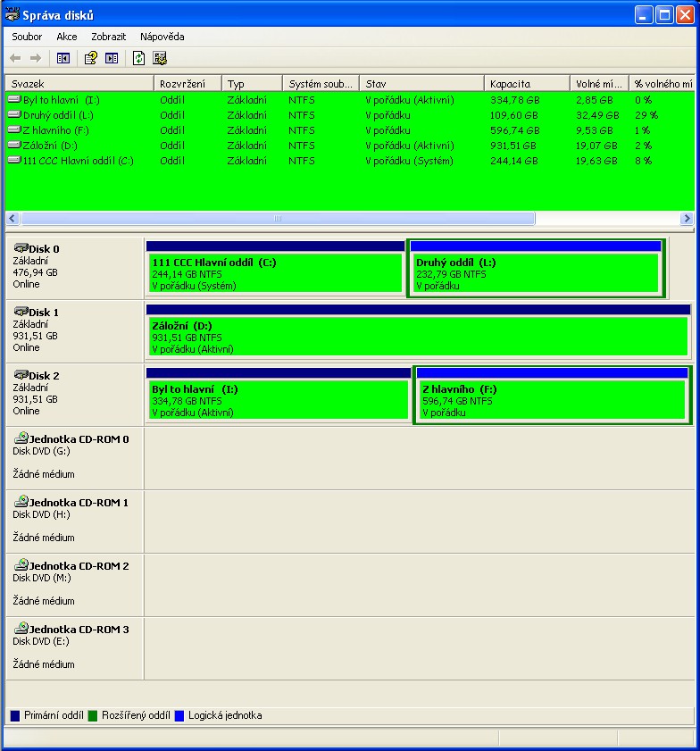Select the Druhý oddíl (L:) partition block
Screen dimensions: 700x751
coord(536,273)
